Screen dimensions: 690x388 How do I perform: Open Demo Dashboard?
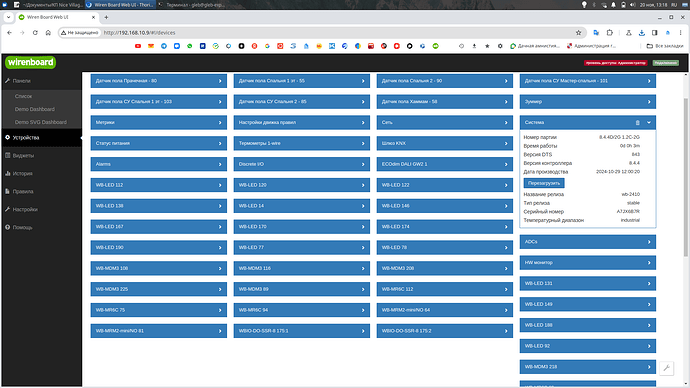35,109
